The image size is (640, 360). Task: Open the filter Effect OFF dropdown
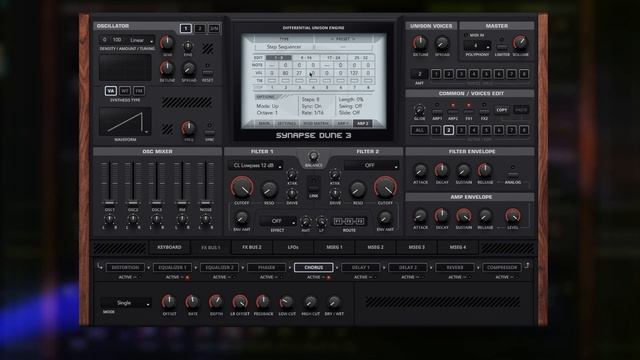click(278, 221)
